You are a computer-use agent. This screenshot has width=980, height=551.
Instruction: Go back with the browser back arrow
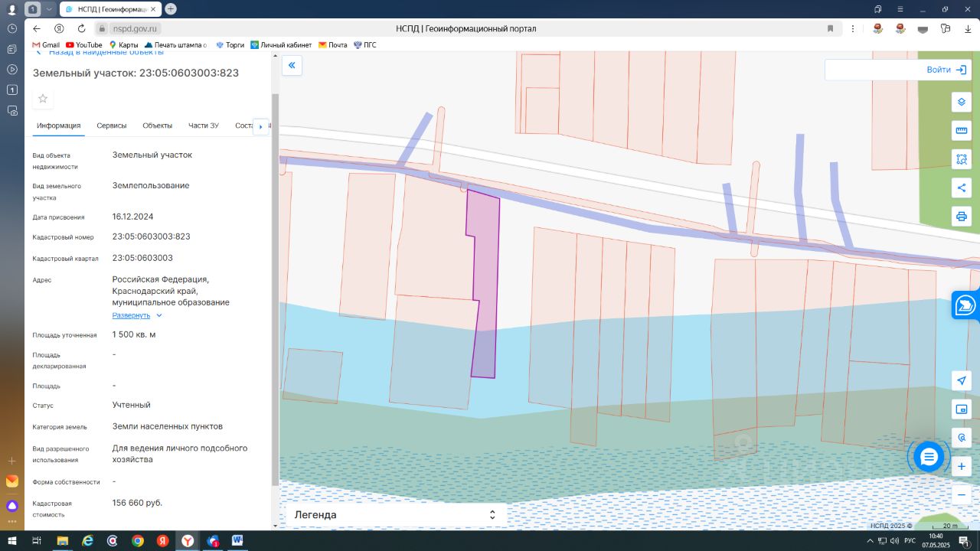[x=37, y=28]
